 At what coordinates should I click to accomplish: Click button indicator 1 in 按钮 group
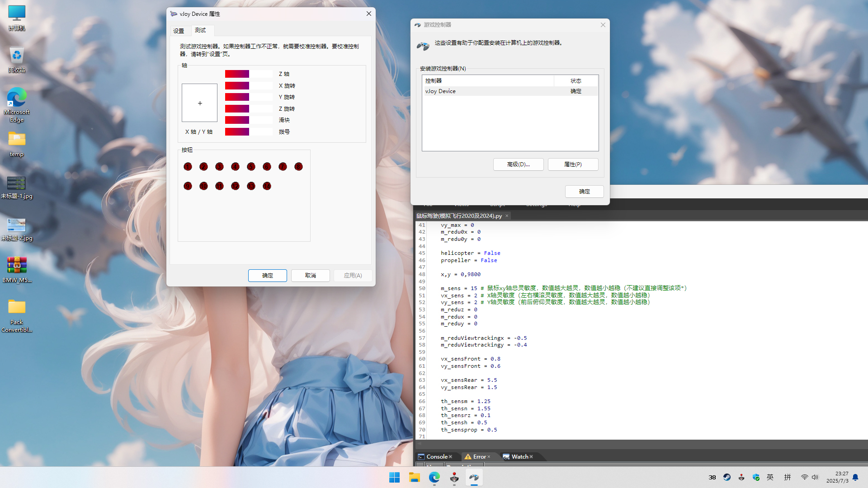point(188,167)
